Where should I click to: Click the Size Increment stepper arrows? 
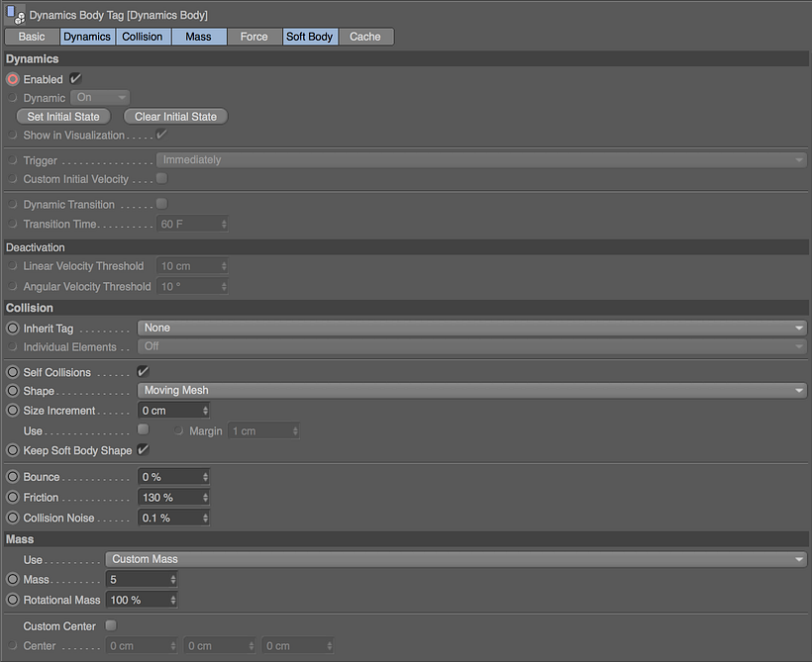pyautogui.click(x=206, y=411)
